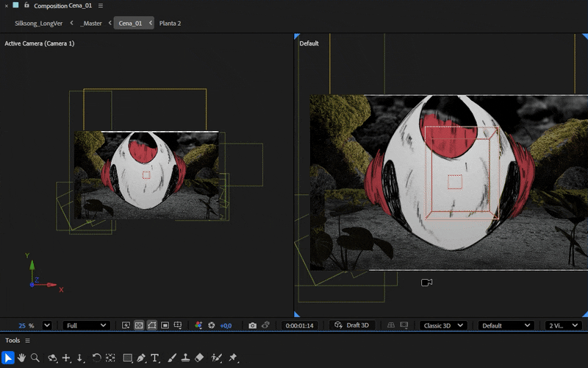Viewport: 588px width, 368px height.
Task: Open grid and guide options
Action: coord(178,325)
